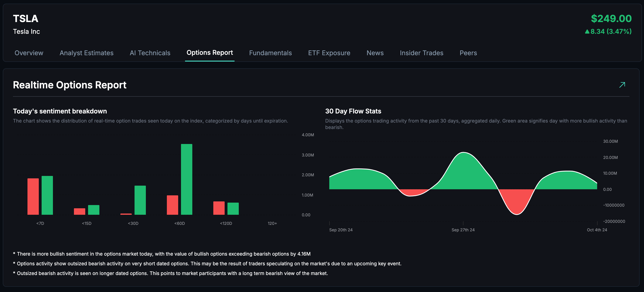Select the green bullish bar for <15D

pyautogui.click(x=94, y=210)
